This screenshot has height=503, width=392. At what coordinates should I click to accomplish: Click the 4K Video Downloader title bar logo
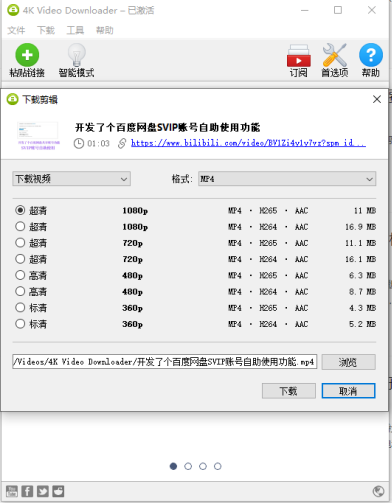pyautogui.click(x=13, y=10)
